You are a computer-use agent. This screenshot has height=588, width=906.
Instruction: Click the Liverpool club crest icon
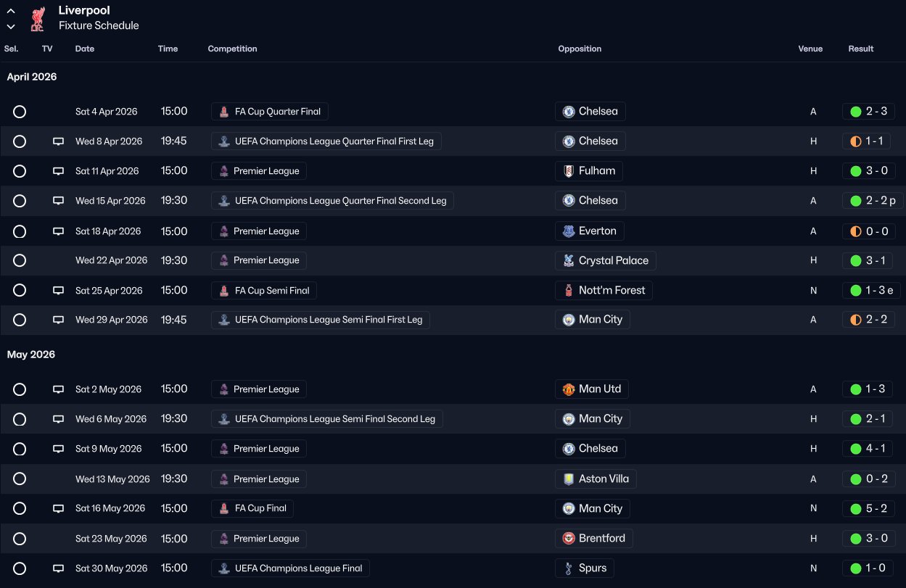(x=37, y=19)
